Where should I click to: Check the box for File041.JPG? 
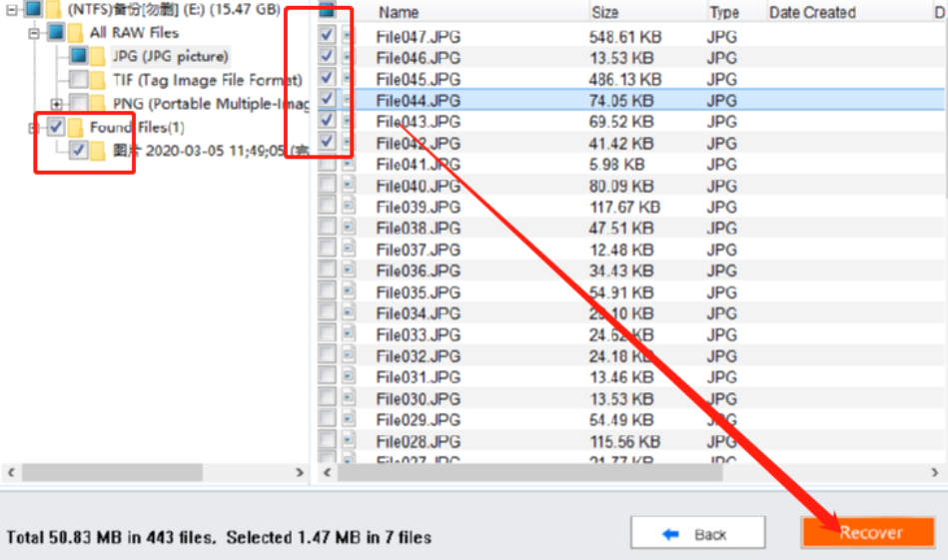pyautogui.click(x=327, y=164)
